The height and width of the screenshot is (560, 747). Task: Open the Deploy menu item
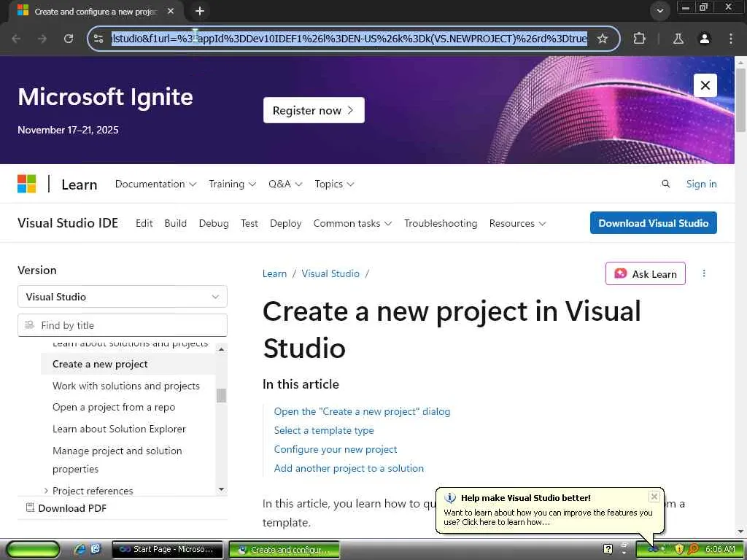pos(285,223)
